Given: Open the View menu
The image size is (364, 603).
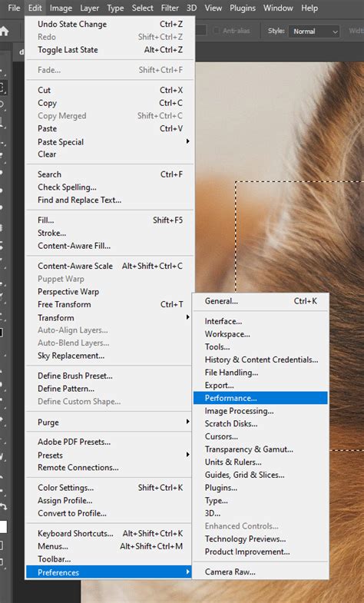Looking at the screenshot, I should [x=213, y=8].
